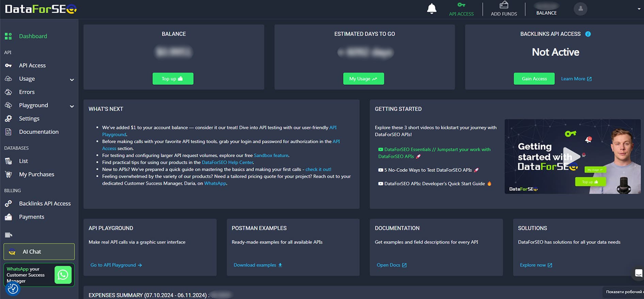Open WhatsApp link in What's Next

[215, 183]
